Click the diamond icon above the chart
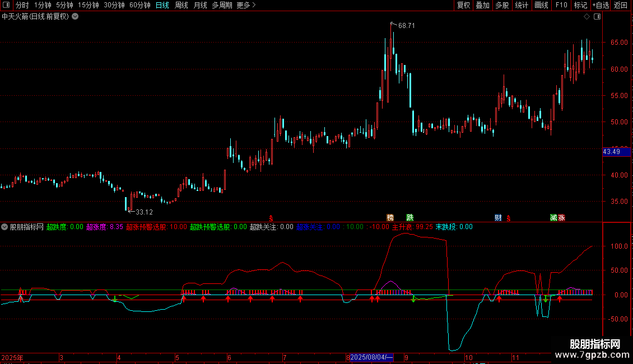Screen dimensions: 633x364 click(587, 17)
